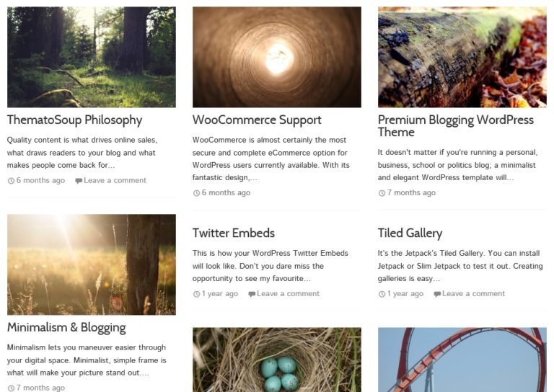Click the clock icon under Tiled Gallery

point(382,294)
